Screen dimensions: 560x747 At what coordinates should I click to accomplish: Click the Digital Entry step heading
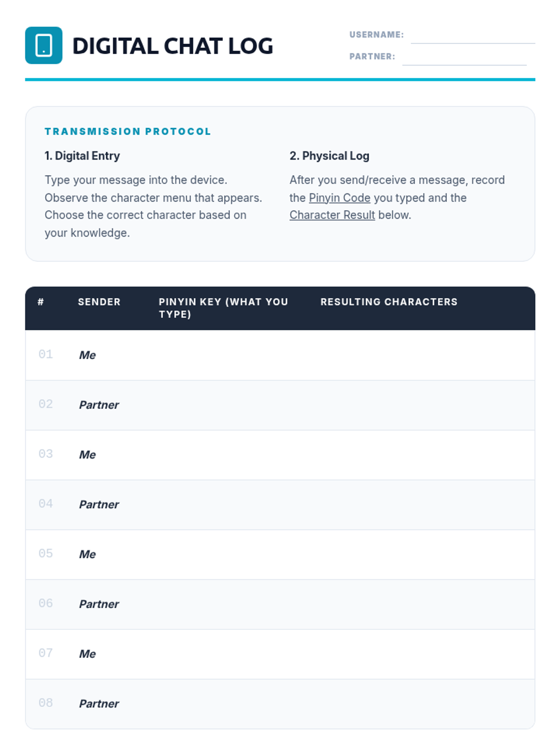point(82,156)
